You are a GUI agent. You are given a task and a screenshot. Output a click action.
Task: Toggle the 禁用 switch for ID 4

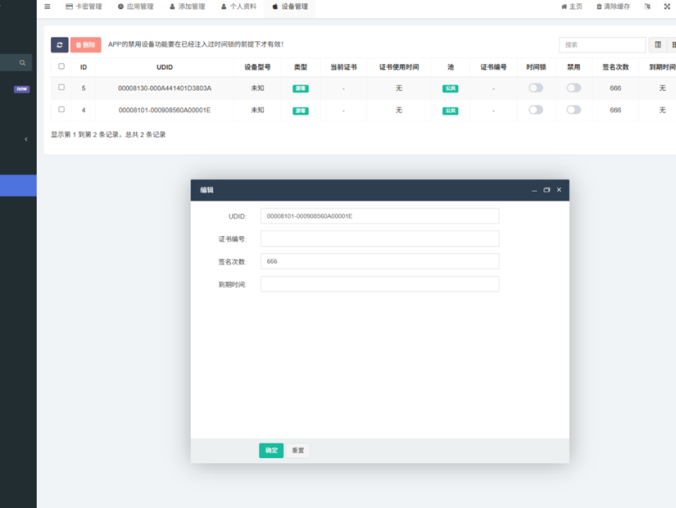pyautogui.click(x=573, y=110)
